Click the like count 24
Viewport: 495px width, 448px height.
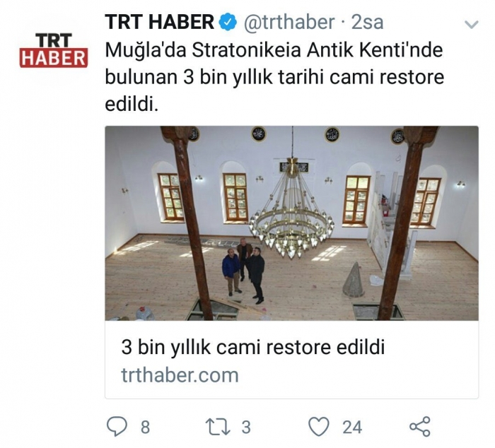coord(352,428)
